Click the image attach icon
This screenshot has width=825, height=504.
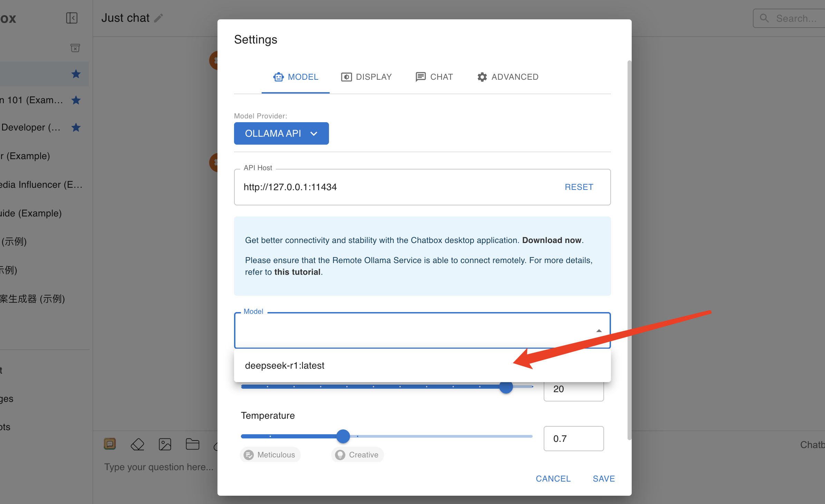165,444
